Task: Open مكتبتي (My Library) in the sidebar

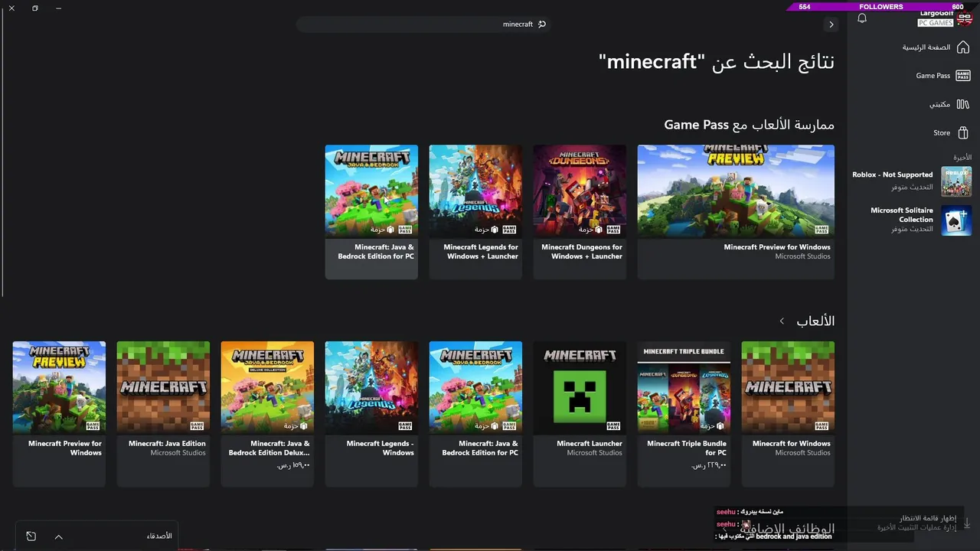Action: [x=949, y=104]
